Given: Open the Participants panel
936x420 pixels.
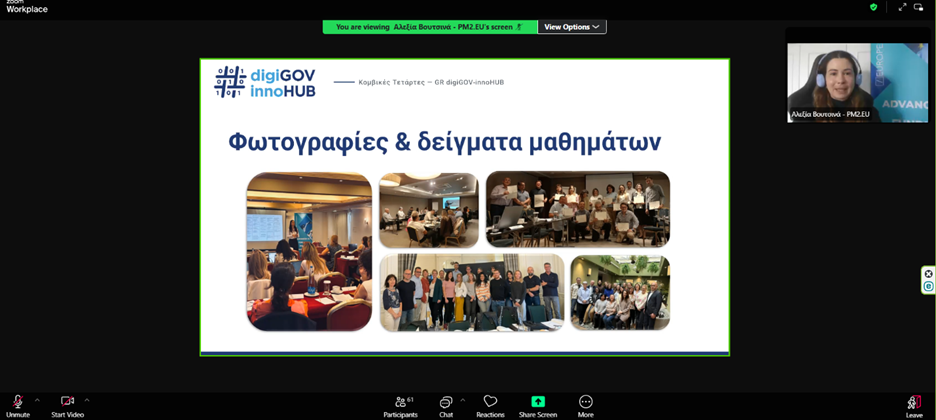Looking at the screenshot, I should [400, 402].
